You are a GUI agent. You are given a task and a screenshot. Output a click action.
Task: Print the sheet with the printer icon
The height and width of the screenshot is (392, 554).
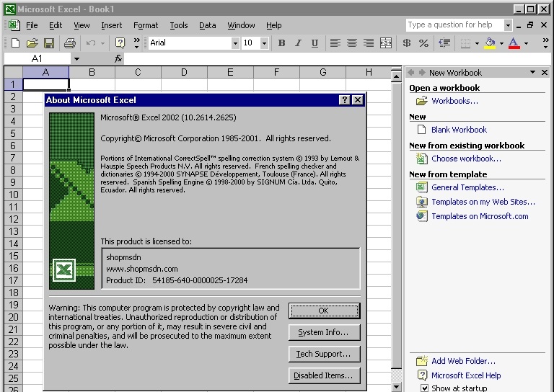[x=69, y=43]
